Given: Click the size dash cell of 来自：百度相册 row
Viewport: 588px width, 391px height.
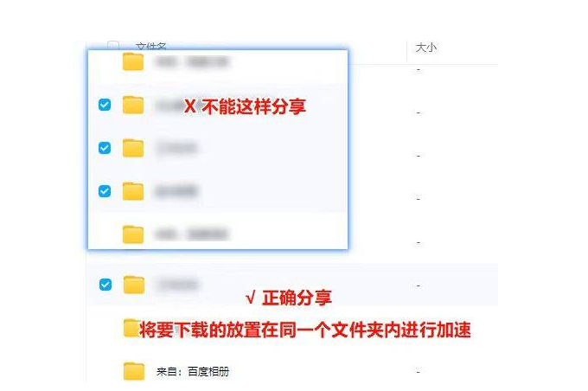Looking at the screenshot, I should pos(419,372).
